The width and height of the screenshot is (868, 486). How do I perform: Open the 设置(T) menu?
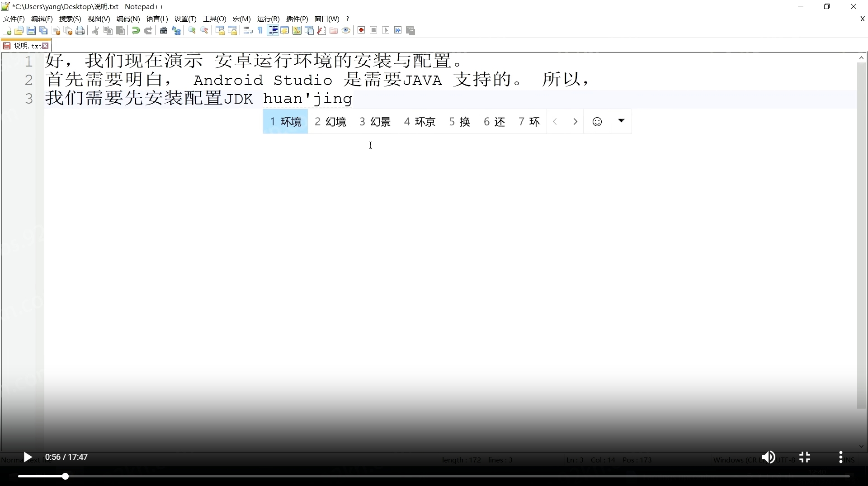(185, 19)
